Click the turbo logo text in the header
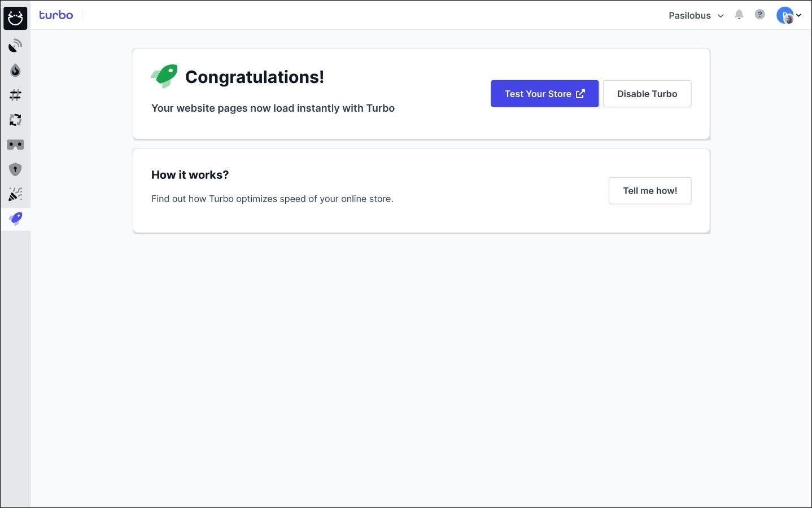This screenshot has width=812, height=508. click(56, 15)
